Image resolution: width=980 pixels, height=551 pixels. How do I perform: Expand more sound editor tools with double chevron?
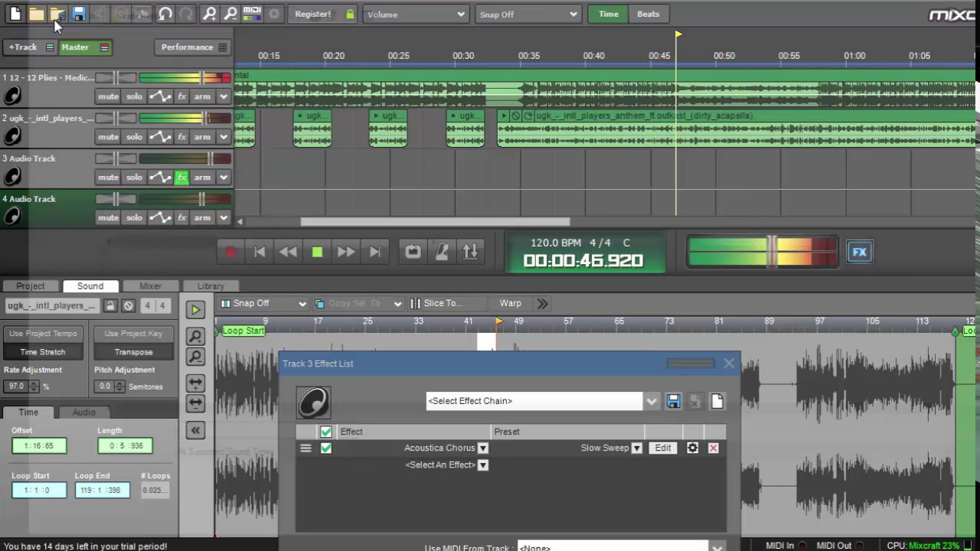[x=542, y=303]
